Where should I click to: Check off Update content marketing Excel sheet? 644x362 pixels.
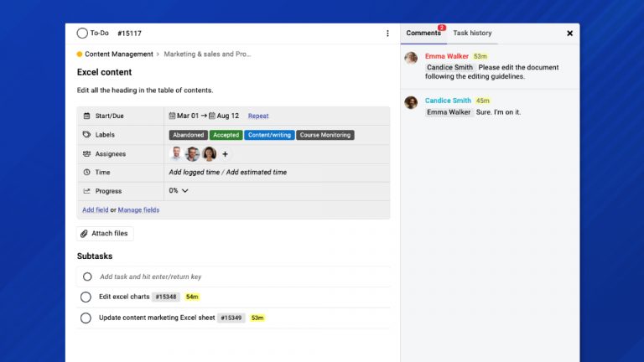[86, 318]
